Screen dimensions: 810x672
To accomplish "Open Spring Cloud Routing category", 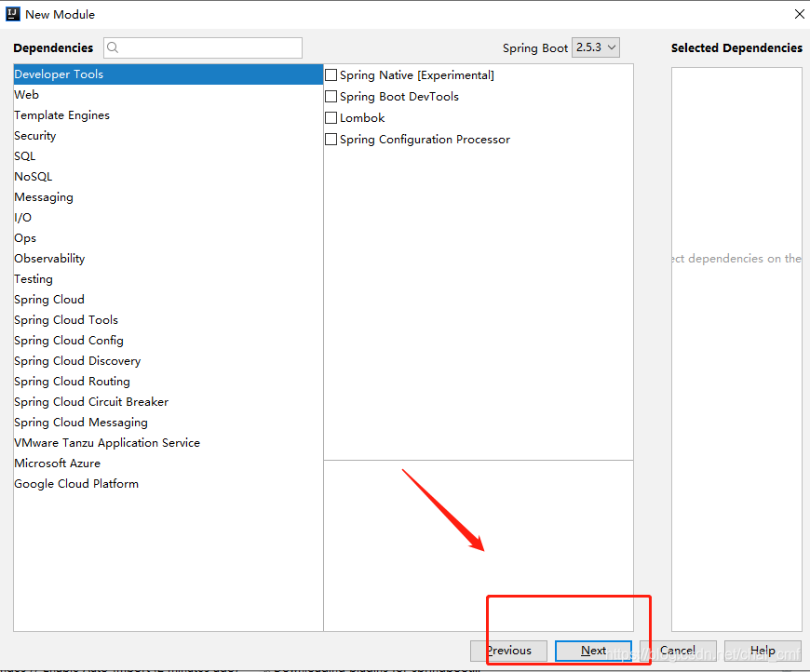I will tap(169, 382).
